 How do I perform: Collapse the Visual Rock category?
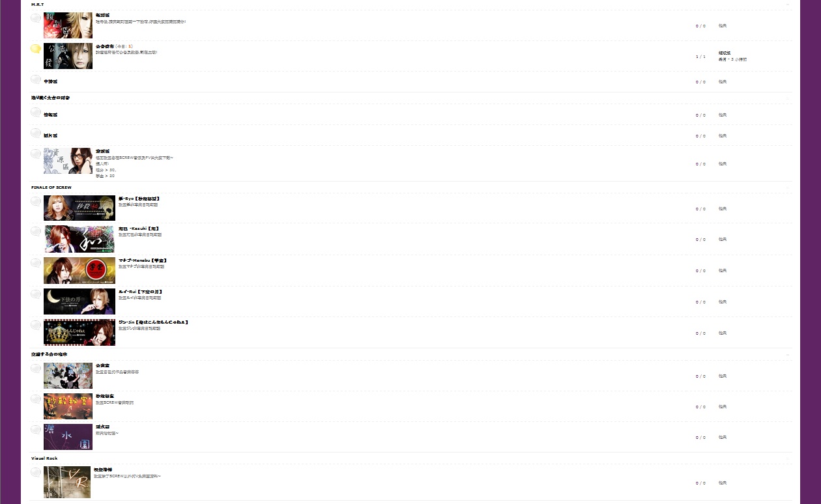tap(788, 458)
